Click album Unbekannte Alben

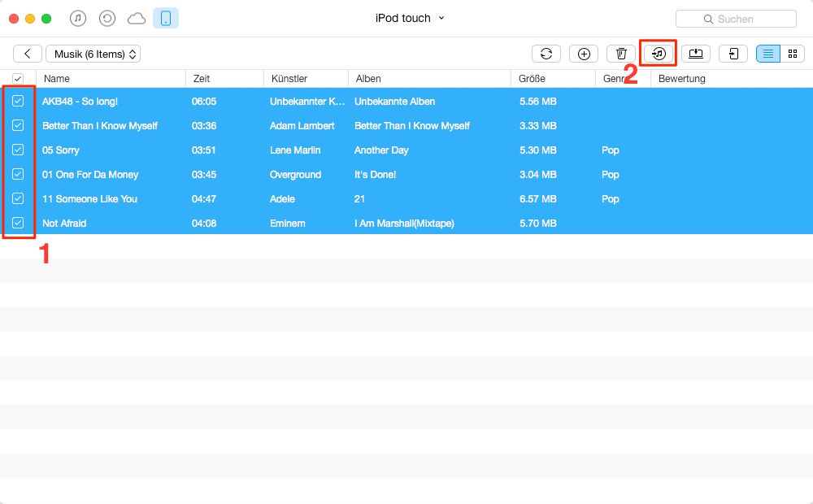point(394,102)
